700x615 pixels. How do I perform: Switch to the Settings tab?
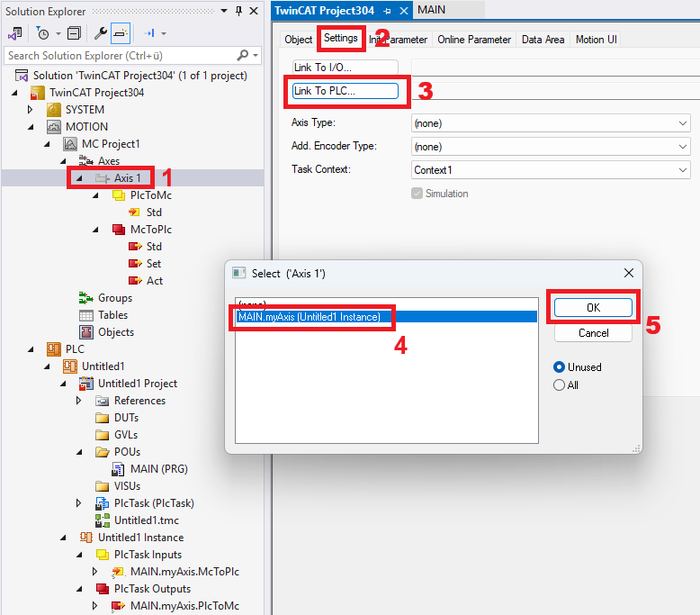341,38
